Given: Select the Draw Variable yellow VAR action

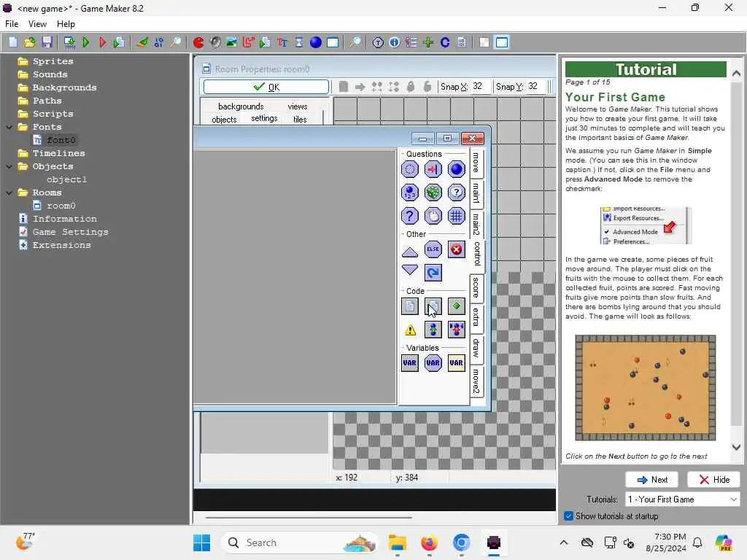Looking at the screenshot, I should tap(457, 363).
